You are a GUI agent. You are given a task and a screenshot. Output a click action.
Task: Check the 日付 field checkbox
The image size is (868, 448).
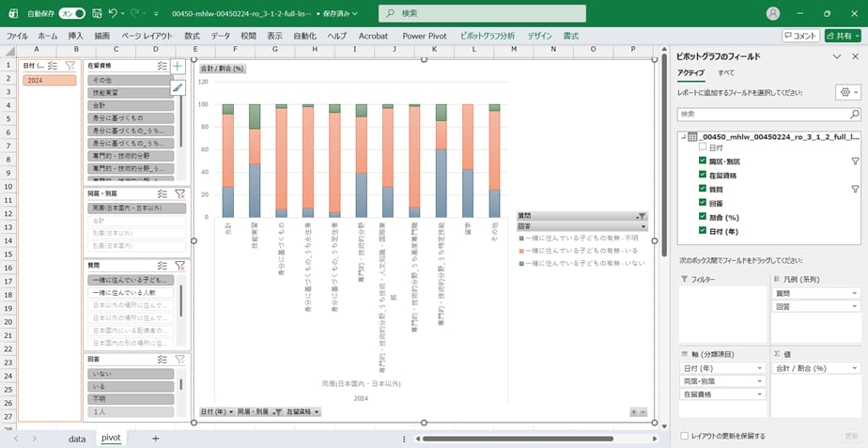click(x=702, y=147)
